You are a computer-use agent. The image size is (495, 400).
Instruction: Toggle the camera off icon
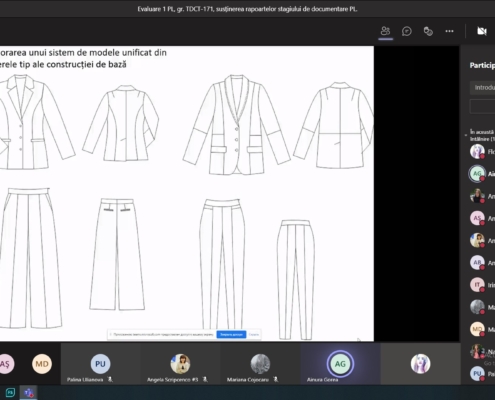click(x=482, y=31)
